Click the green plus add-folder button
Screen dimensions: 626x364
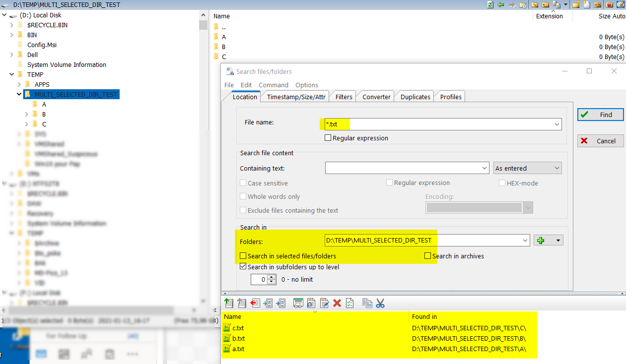coord(541,241)
